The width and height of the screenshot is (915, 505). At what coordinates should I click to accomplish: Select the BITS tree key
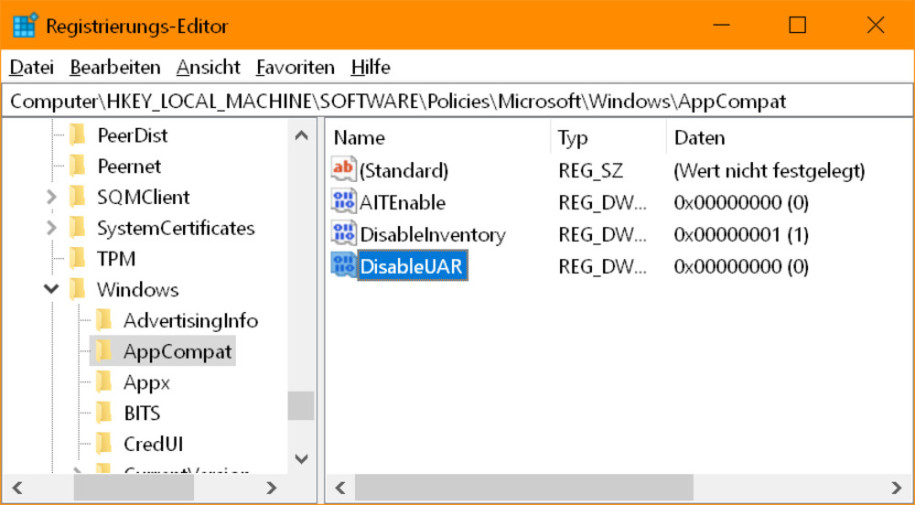[142, 414]
